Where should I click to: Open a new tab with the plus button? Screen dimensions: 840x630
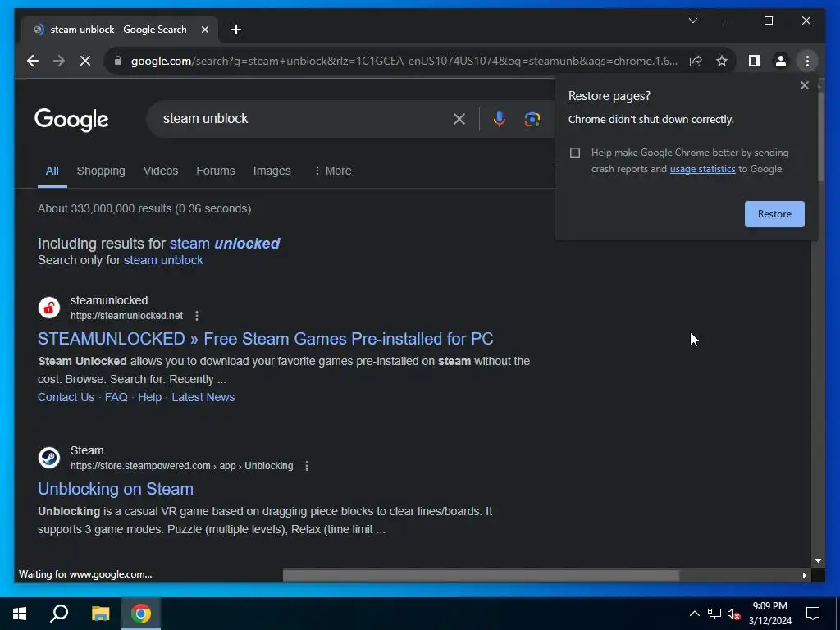tap(236, 30)
